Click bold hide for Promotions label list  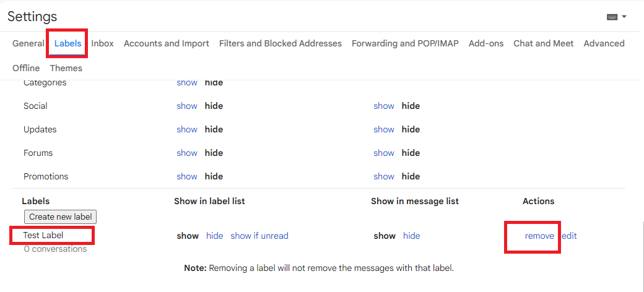coord(214,176)
